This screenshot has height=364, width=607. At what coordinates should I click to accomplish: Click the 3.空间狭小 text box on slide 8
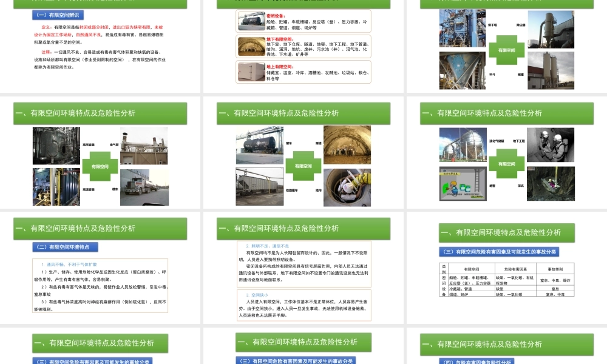pyautogui.click(x=303, y=306)
